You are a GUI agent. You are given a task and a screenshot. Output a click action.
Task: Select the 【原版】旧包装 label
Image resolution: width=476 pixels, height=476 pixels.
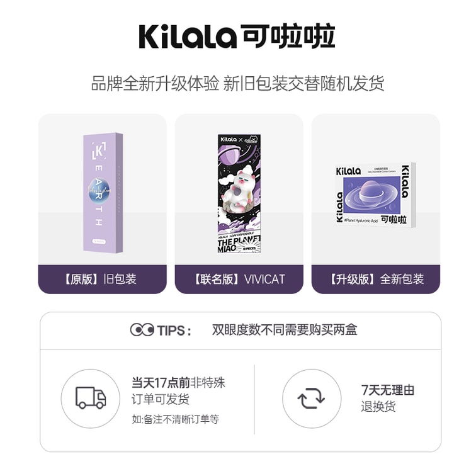[102, 279]
